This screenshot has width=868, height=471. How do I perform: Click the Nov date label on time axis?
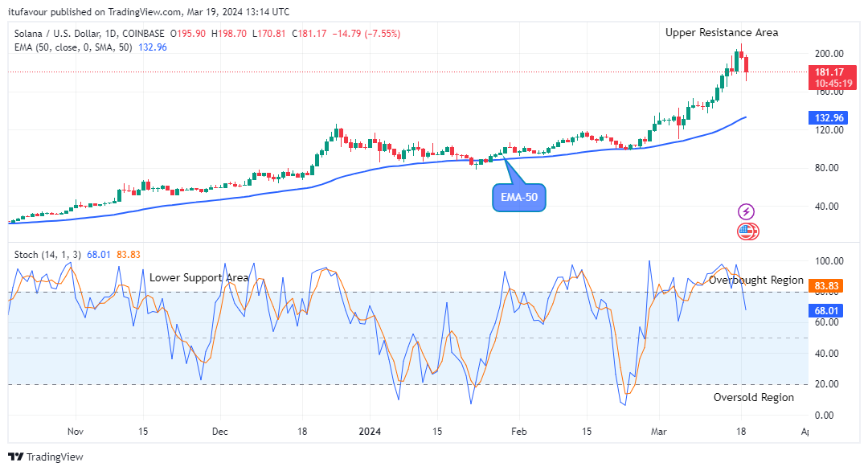76,431
